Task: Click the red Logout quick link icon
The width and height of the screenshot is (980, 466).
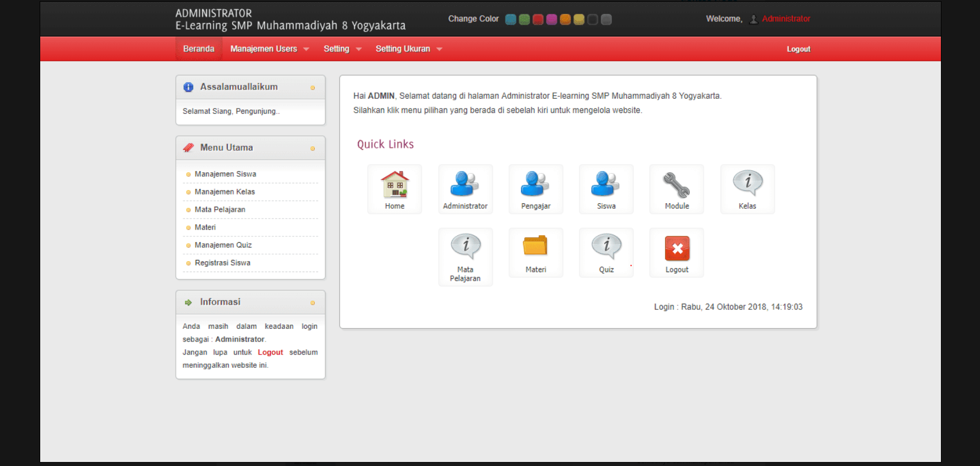Action: (x=677, y=253)
